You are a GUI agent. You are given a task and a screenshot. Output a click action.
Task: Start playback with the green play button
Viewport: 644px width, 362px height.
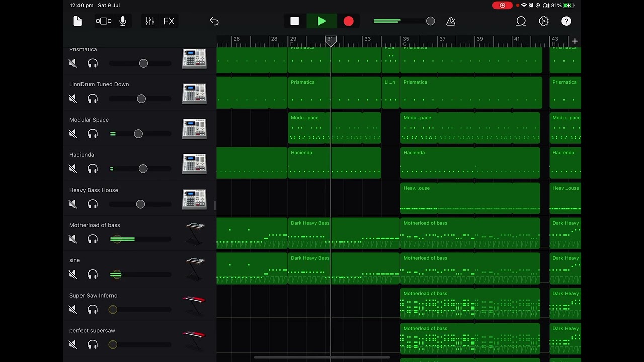(321, 21)
